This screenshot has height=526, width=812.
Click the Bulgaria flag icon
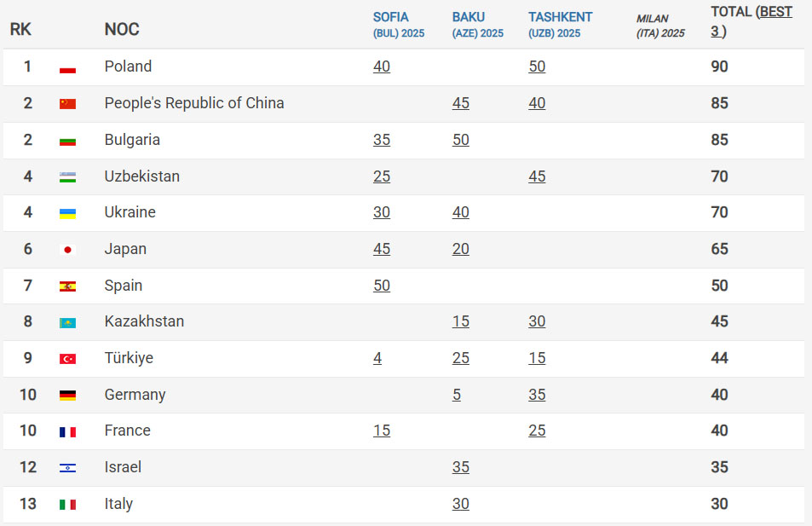pos(67,141)
